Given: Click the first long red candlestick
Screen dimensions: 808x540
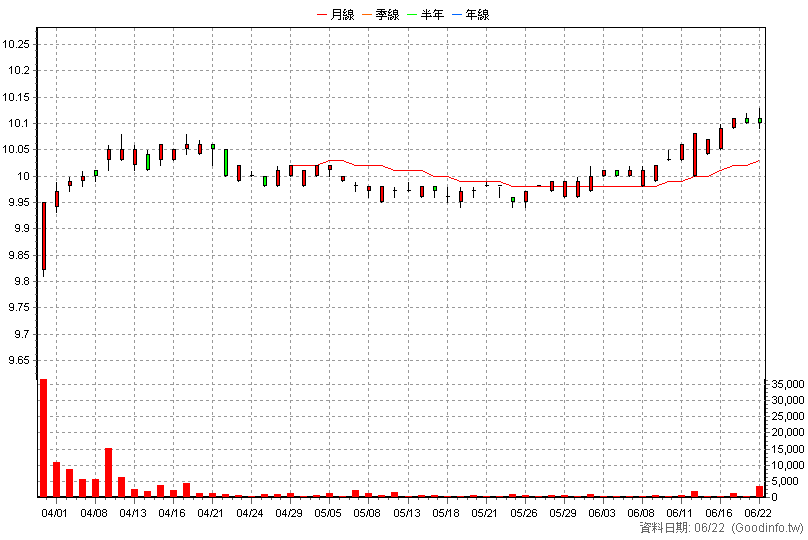Looking at the screenshot, I should (x=44, y=236).
